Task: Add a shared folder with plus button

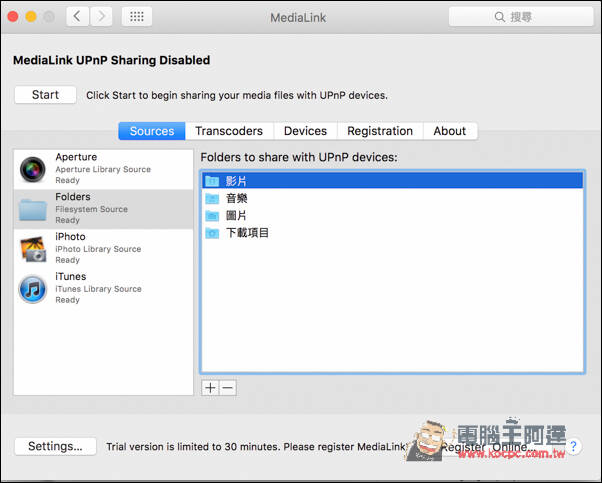Action: pos(210,388)
